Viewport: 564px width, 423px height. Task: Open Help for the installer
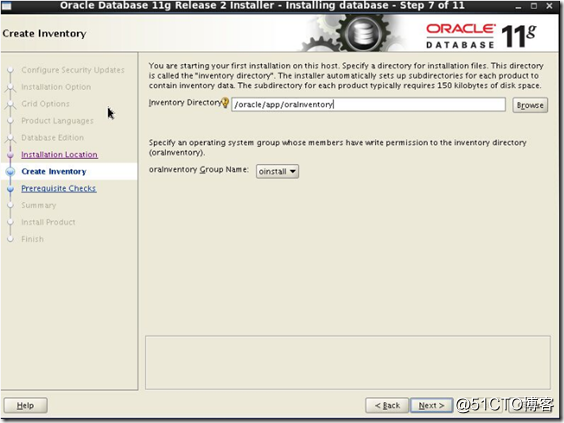tap(26, 405)
